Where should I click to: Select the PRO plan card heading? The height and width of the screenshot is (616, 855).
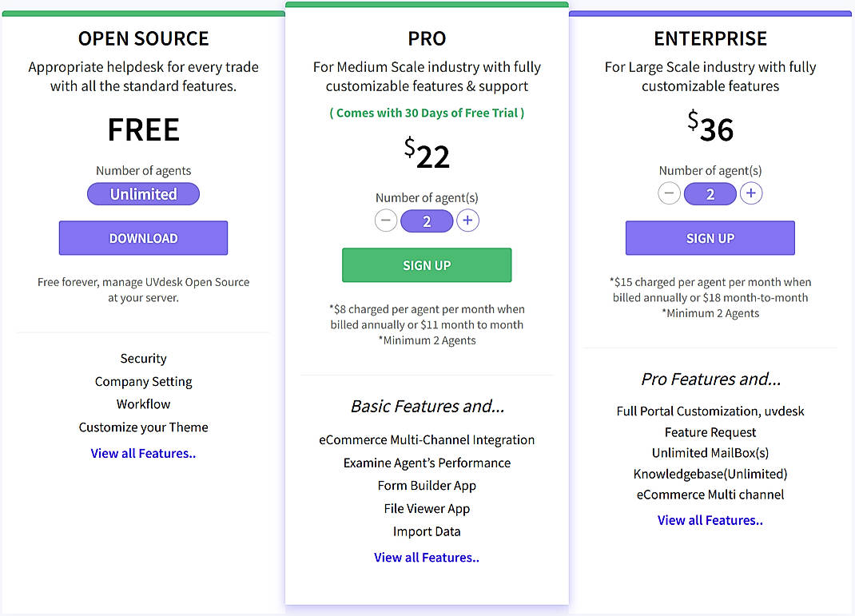pos(427,38)
